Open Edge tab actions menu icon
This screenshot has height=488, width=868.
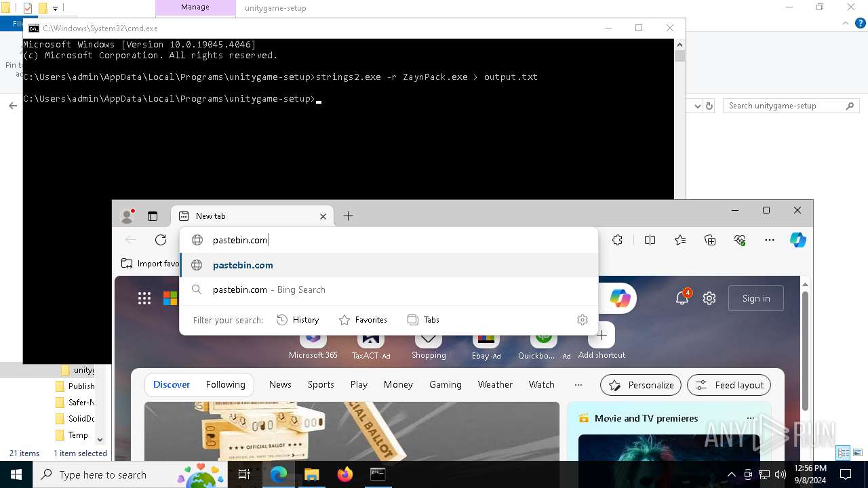click(153, 216)
